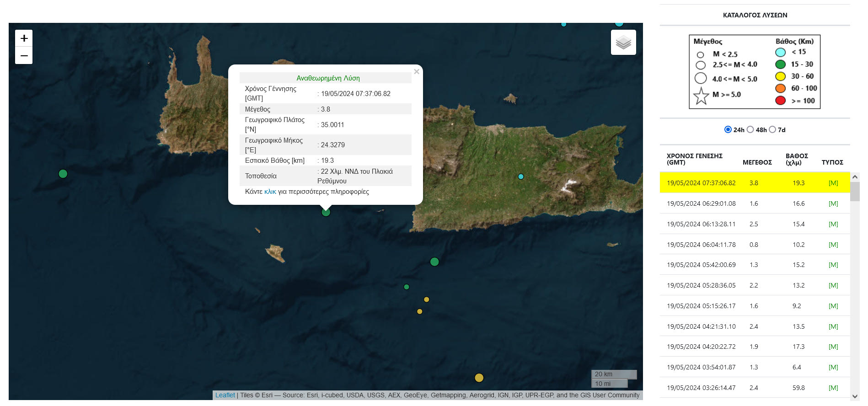Open the Leaflet attribution link
This screenshot has height=406, width=868.
tap(225, 395)
